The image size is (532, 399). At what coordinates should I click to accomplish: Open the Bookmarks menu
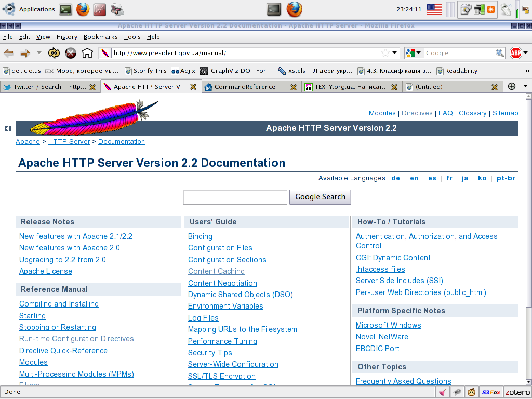point(100,37)
